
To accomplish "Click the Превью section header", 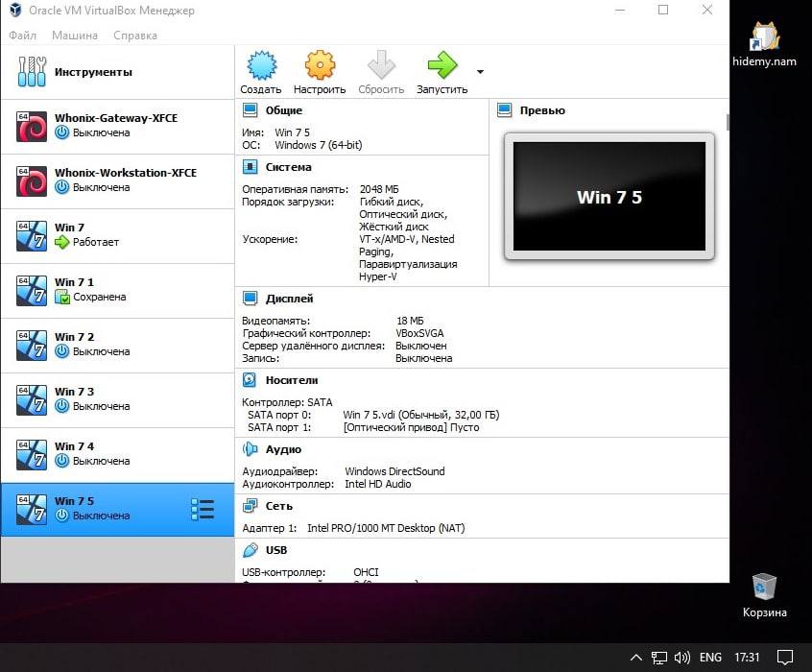I will [542, 110].
